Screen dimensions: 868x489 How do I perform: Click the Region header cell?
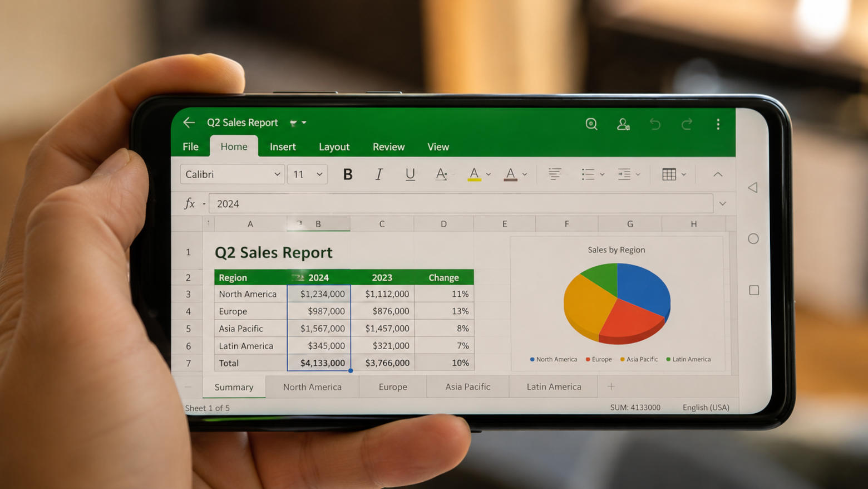pyautogui.click(x=250, y=277)
